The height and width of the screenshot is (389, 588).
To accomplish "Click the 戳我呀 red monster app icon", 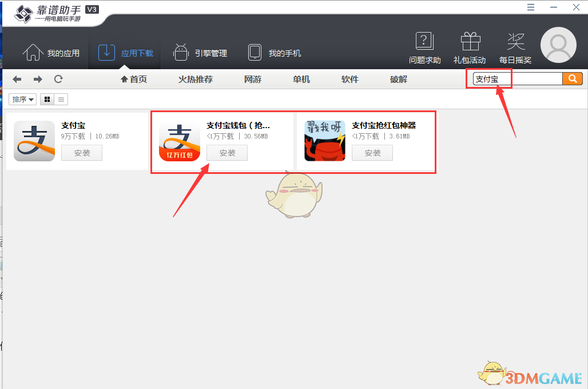I will (325, 141).
